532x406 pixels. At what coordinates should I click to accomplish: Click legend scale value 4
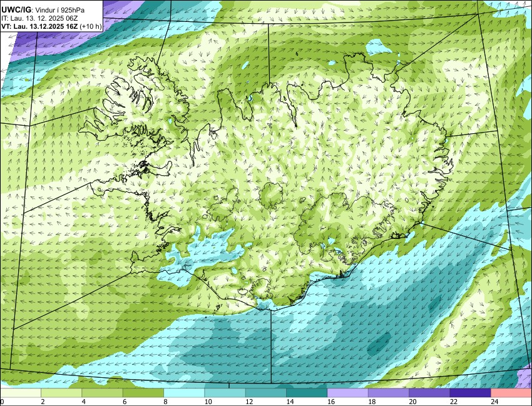pos(83,402)
